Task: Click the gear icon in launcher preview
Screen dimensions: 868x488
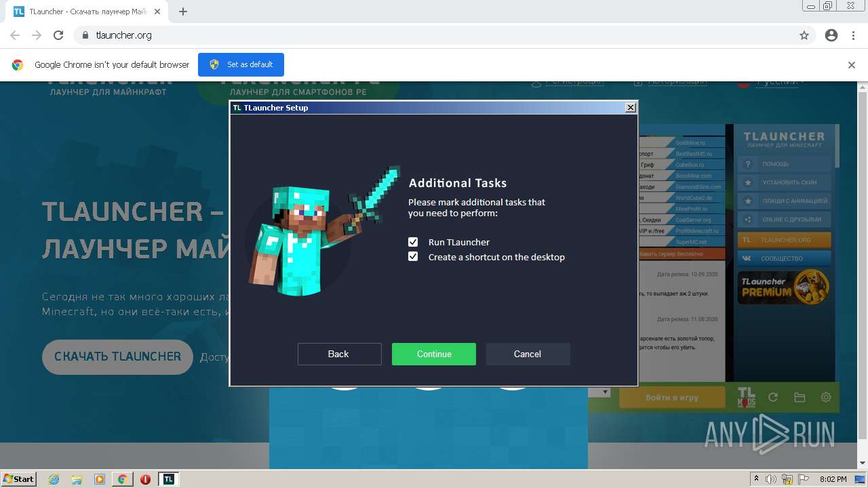Action: [826, 398]
